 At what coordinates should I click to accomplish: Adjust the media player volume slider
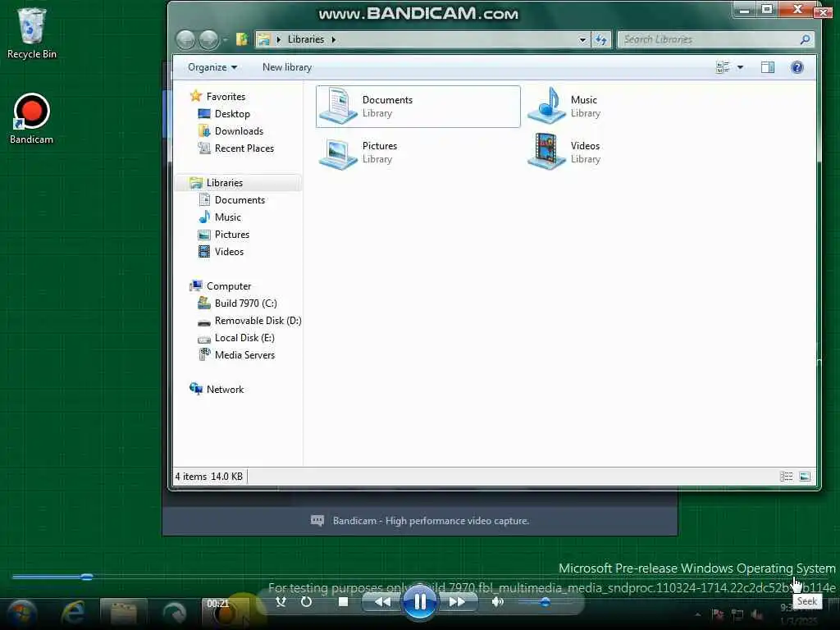click(546, 602)
